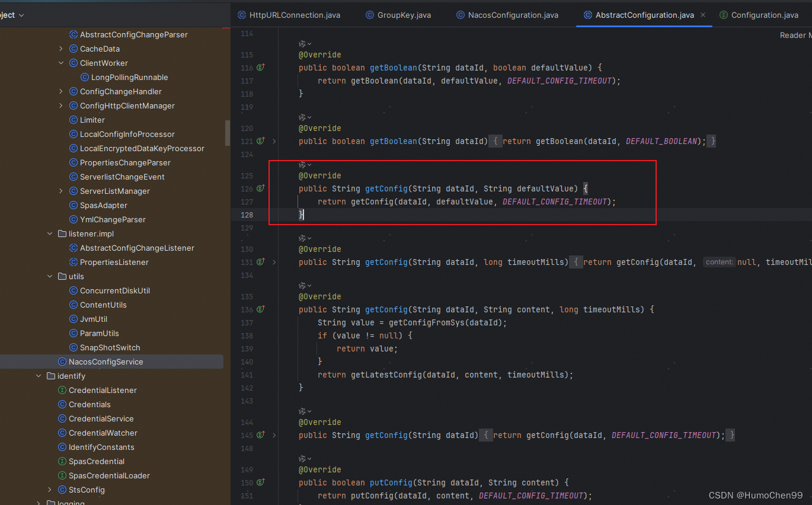
Task: Click the SpasCredential interface icon
Action: pos(62,462)
